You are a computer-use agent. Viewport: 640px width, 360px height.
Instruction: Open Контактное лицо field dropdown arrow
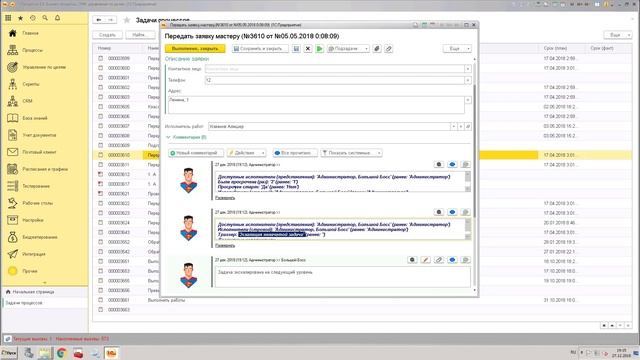(x=468, y=69)
